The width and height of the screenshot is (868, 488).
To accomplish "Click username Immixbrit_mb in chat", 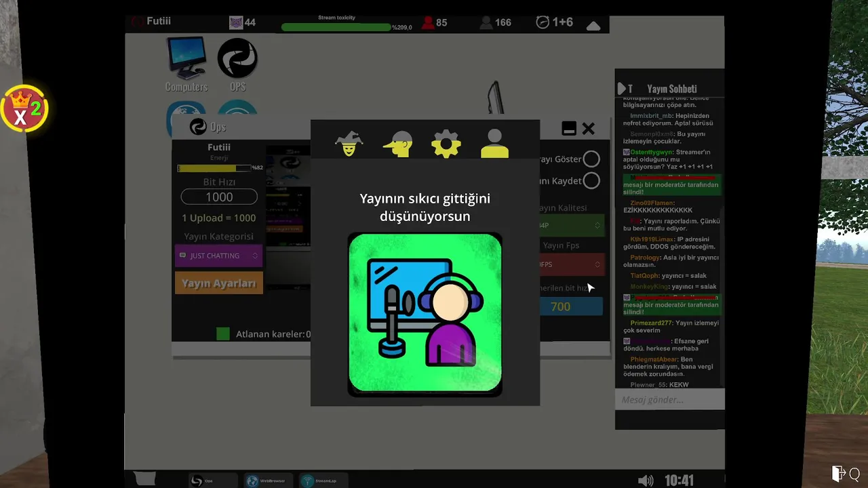I will [651, 116].
